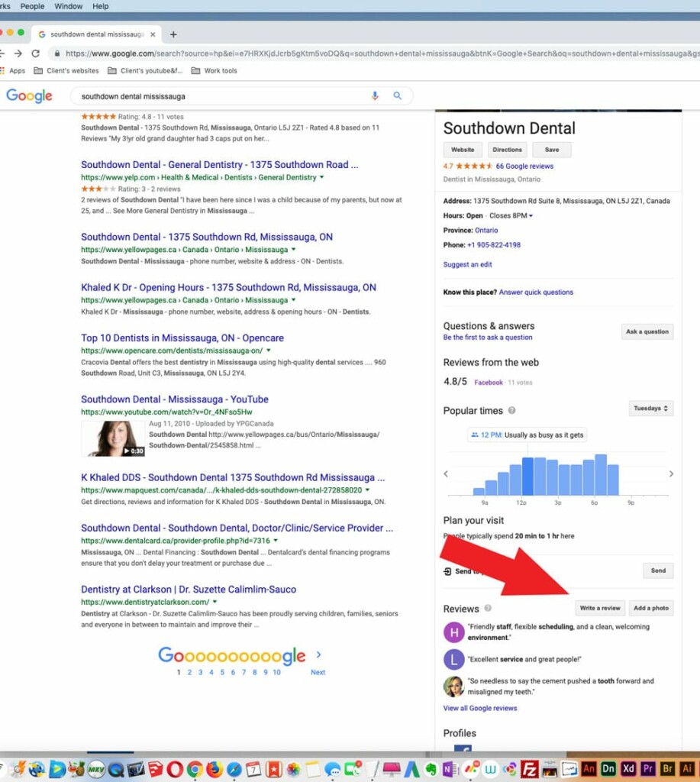Screen dimensions: 700x782
Task: Click the Reviews help icon
Action: pyautogui.click(x=488, y=608)
